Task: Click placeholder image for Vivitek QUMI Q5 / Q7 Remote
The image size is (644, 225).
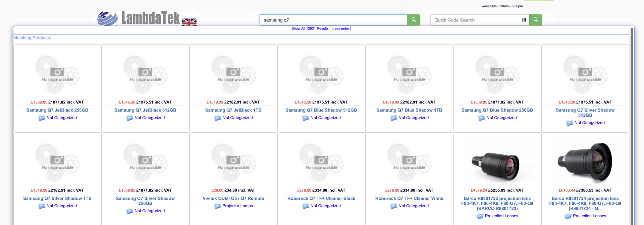Action: coord(233,162)
